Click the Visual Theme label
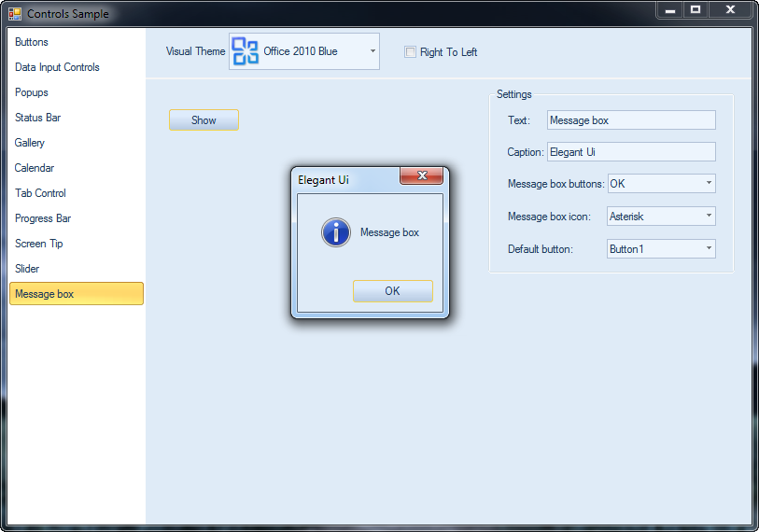759x532 pixels. coord(195,51)
